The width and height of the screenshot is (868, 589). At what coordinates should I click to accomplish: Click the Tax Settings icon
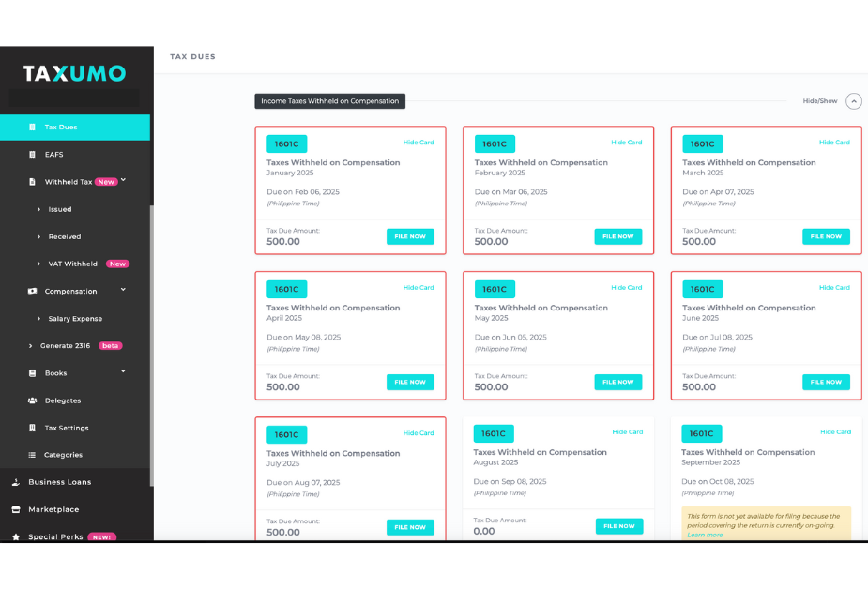32,428
